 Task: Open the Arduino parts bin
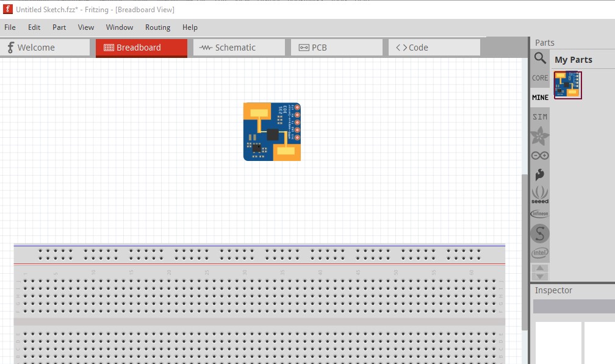[540, 155]
